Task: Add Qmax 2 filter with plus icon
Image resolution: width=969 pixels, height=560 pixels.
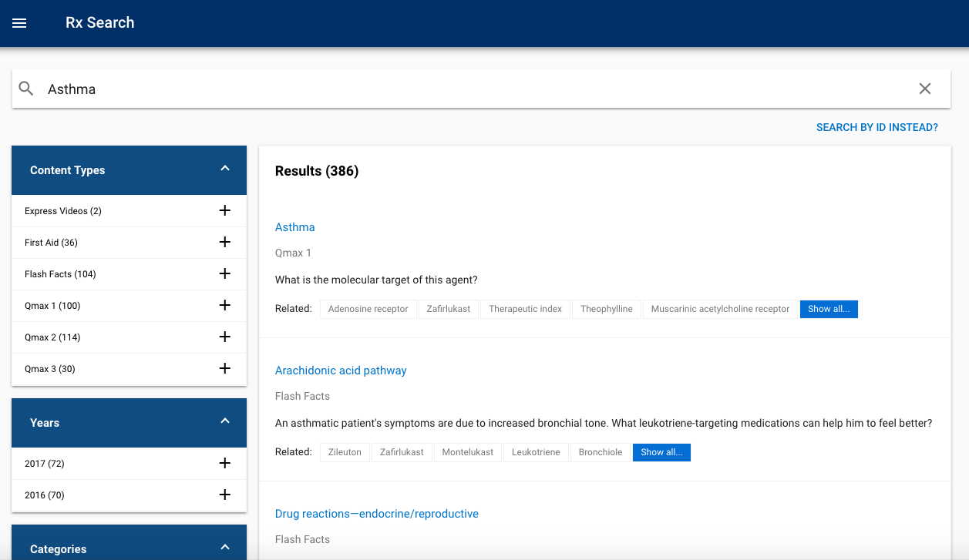Action: (225, 337)
